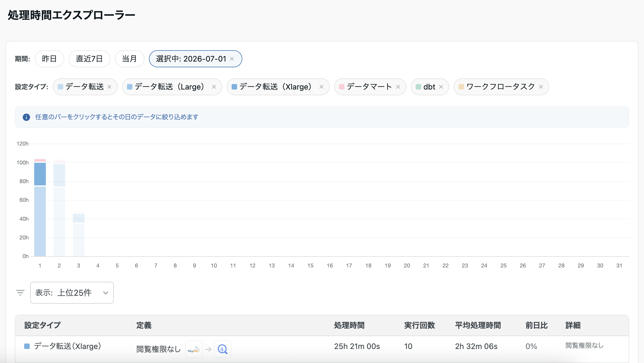Click the BigQuery destination icon in first row
This screenshot has height=363, width=644.
pos(223,349)
